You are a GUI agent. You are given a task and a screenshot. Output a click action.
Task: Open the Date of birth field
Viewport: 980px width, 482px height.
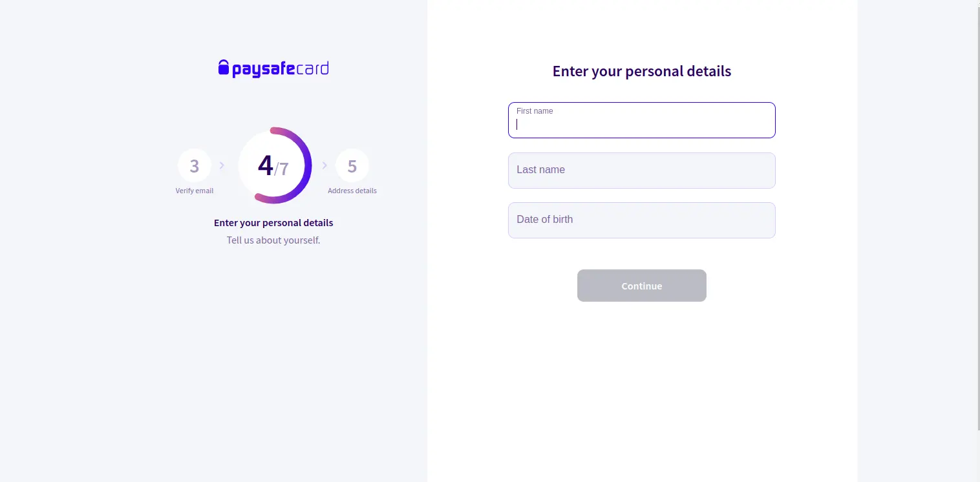click(x=642, y=220)
